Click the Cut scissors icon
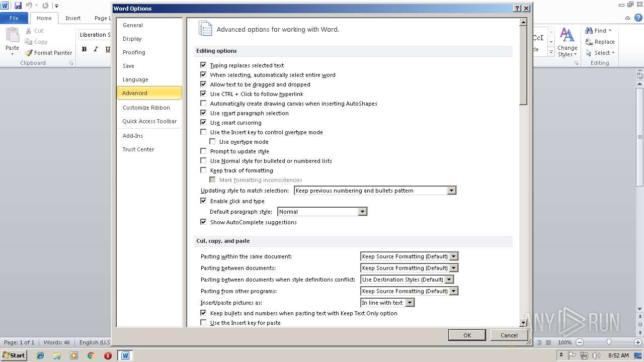Image resolution: width=644 pixels, height=362 pixels. pos(29,31)
